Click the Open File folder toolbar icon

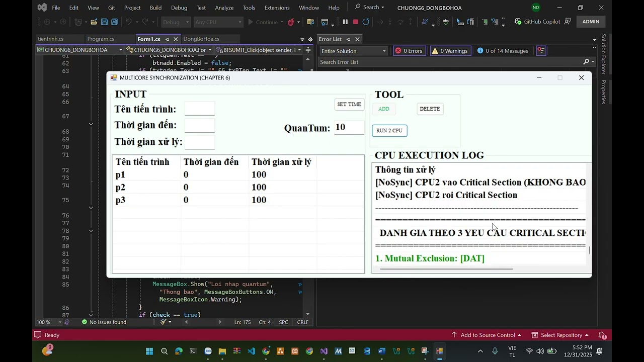[x=94, y=22]
